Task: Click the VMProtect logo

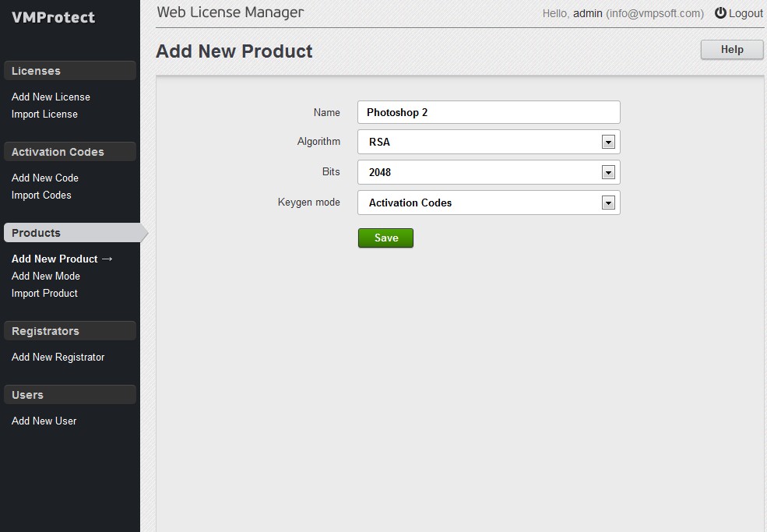Action: pyautogui.click(x=53, y=17)
